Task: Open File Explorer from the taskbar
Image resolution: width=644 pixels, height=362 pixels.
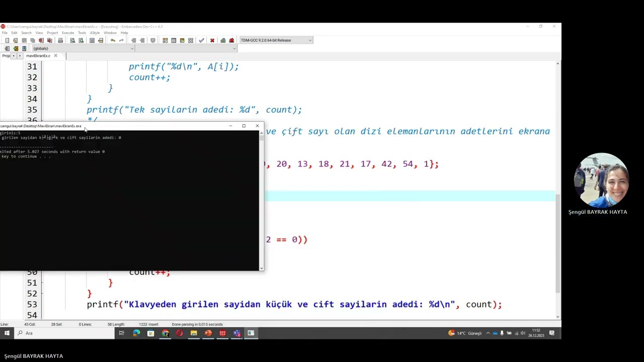Action: (x=194, y=333)
